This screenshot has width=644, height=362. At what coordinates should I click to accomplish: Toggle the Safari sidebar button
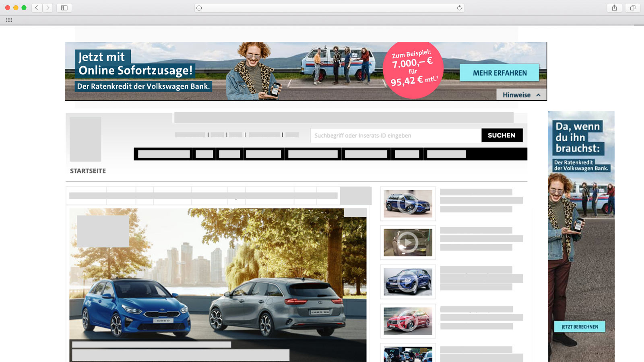[64, 8]
